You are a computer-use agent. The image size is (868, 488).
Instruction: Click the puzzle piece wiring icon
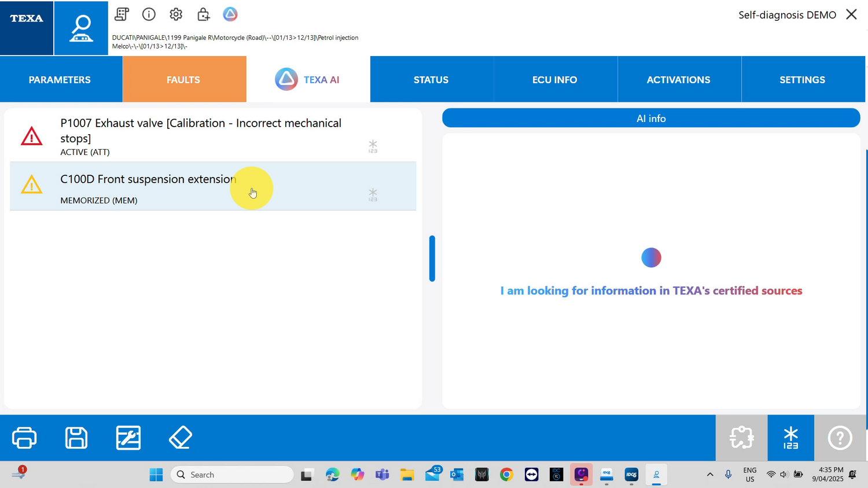741,438
